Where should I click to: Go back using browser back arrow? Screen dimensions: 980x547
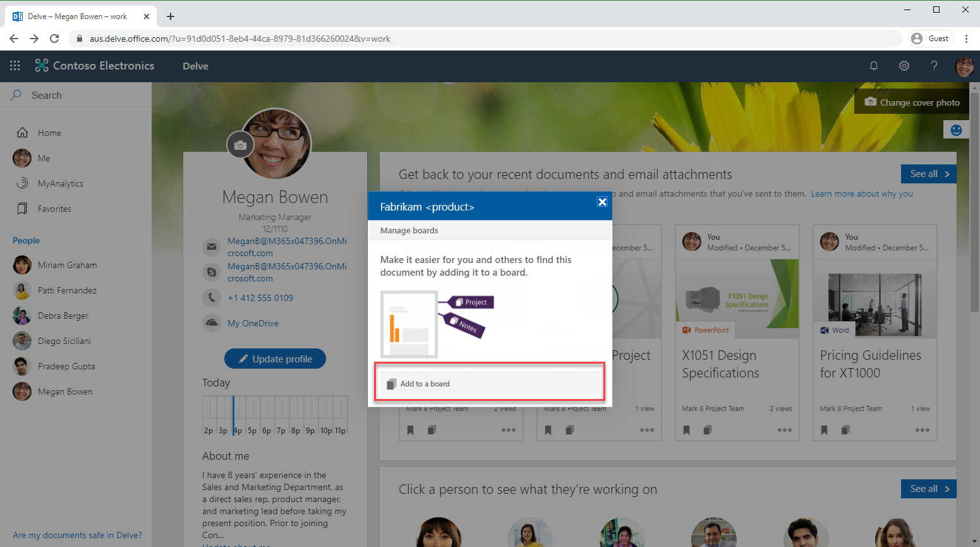[14, 39]
